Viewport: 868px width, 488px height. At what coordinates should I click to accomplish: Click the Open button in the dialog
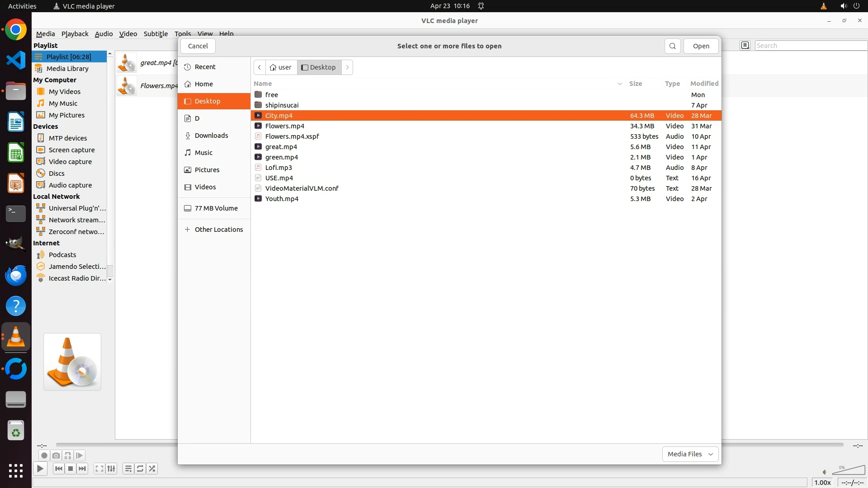pyautogui.click(x=701, y=46)
